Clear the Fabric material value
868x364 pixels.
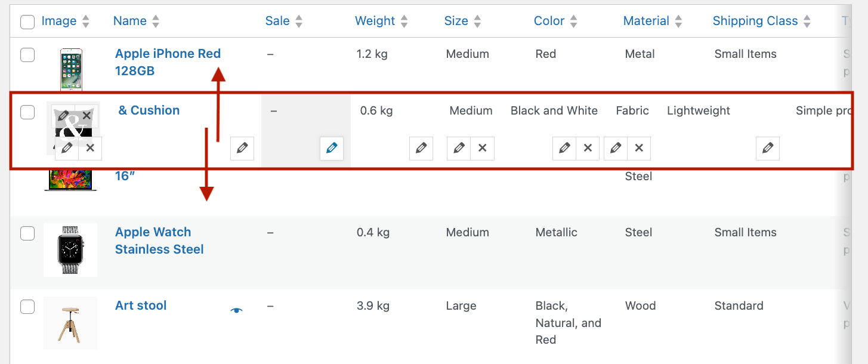(x=639, y=148)
